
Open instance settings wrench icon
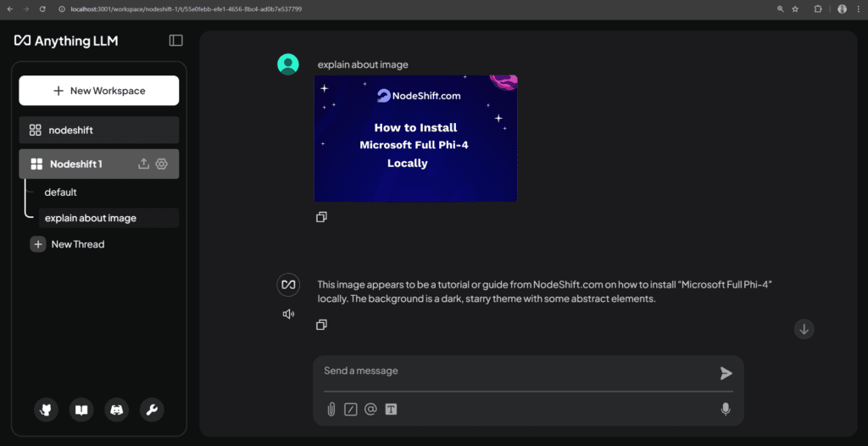(152, 410)
